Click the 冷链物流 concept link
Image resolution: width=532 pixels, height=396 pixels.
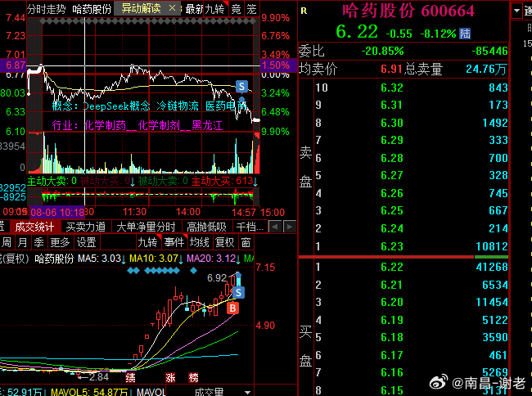pos(178,106)
